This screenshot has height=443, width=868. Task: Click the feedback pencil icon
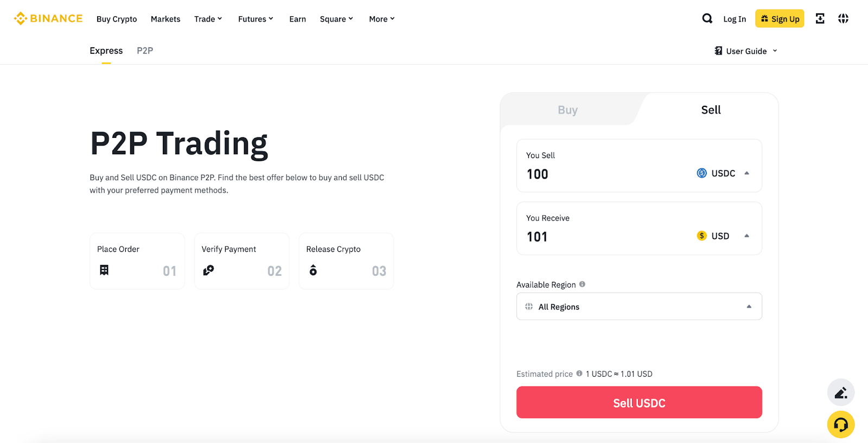pyautogui.click(x=840, y=393)
